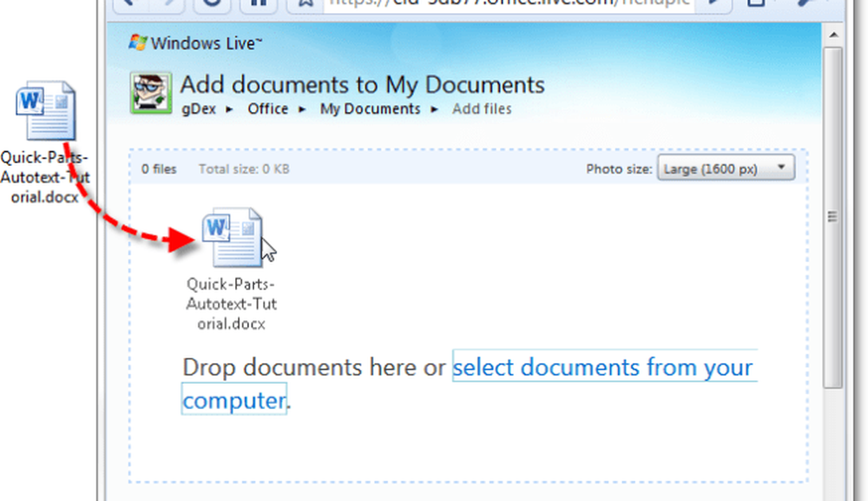The width and height of the screenshot is (868, 501).
Task: Click the bookmark star icon in address bar
Action: 305,3
